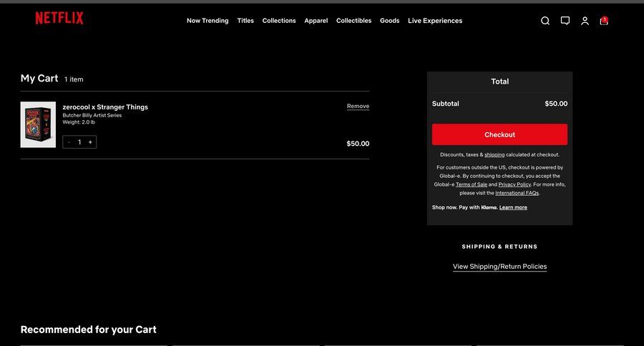
Task: Open the search icon
Action: click(545, 21)
